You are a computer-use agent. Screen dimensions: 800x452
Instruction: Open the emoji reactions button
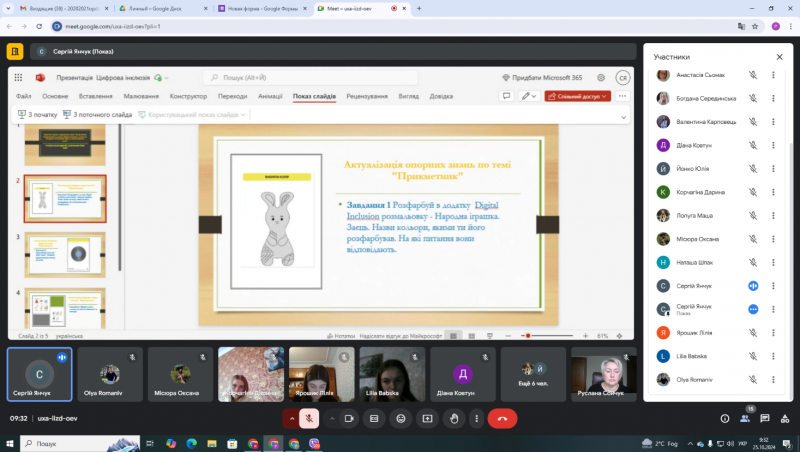[x=401, y=418]
